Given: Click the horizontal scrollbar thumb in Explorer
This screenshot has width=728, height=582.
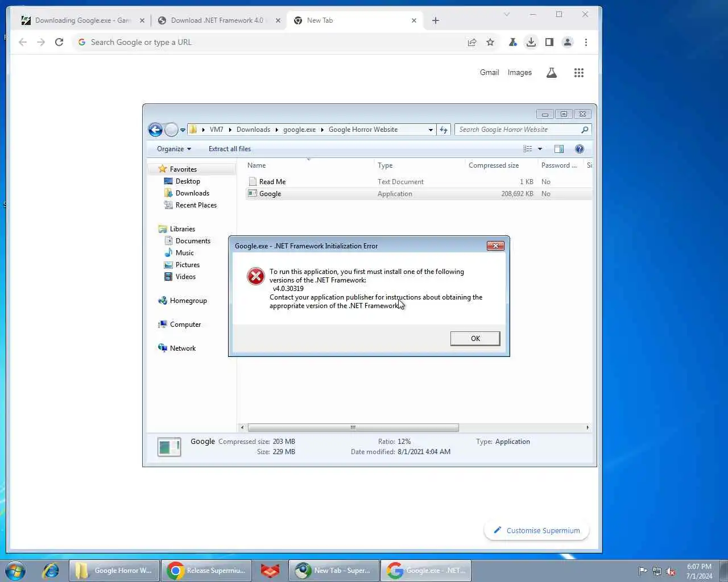Looking at the screenshot, I should click(x=353, y=427).
